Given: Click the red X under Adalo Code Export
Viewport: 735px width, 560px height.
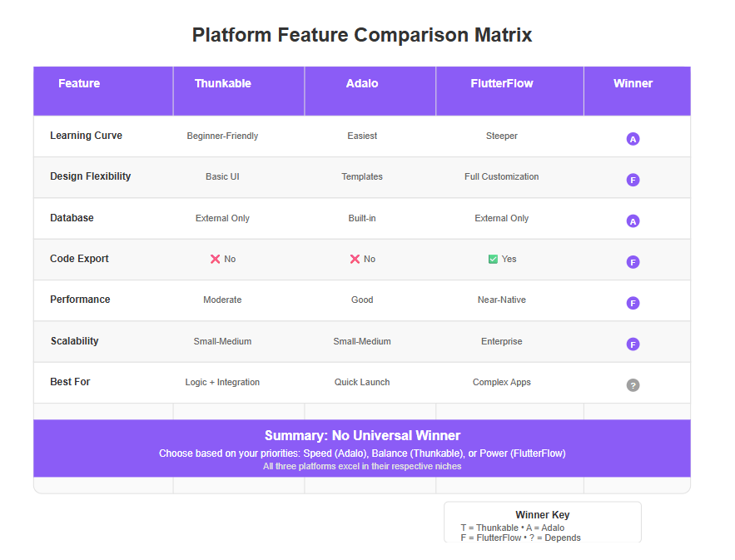Looking at the screenshot, I should click(355, 259).
